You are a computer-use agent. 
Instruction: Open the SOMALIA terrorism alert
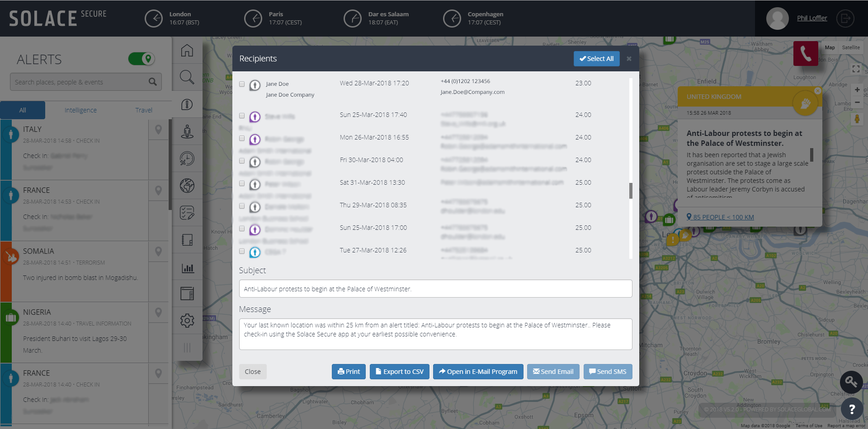coord(84,271)
